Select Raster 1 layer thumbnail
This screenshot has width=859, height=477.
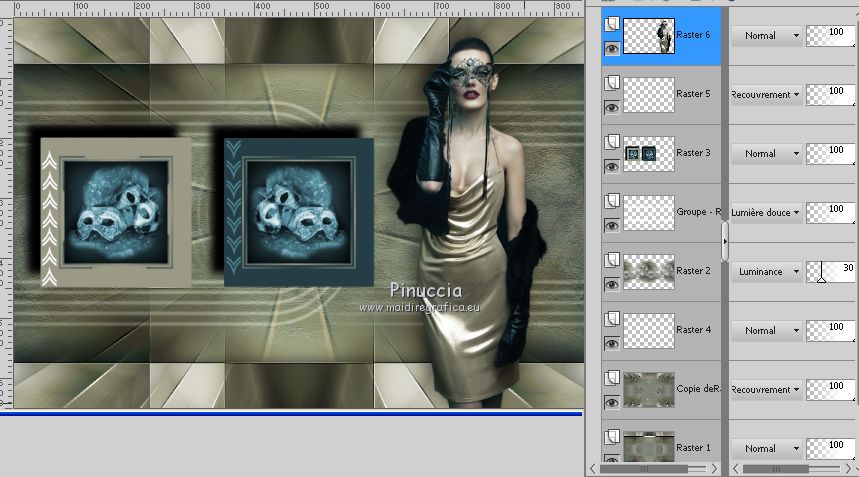pyautogui.click(x=649, y=447)
